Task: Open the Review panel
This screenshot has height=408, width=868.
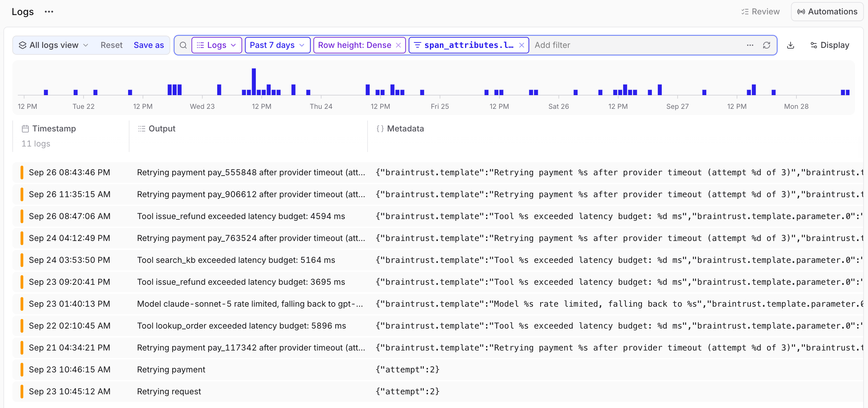Action: (760, 12)
